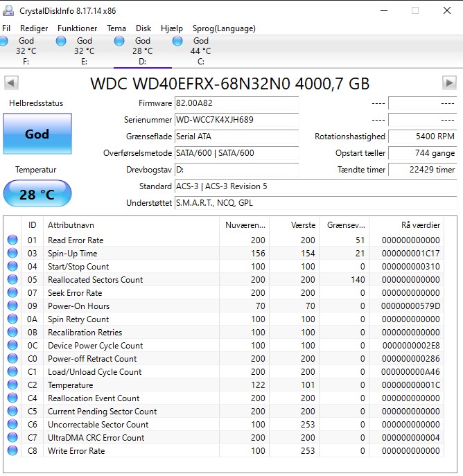
Task: Select UltraDMA CRC Error Count raw value 000000000004
Action: pyautogui.click(x=410, y=438)
